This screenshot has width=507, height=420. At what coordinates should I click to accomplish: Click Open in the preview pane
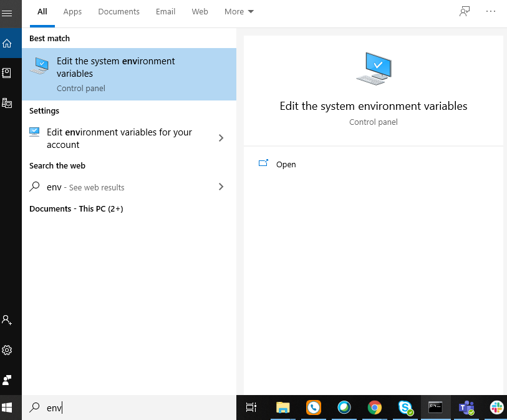277,164
